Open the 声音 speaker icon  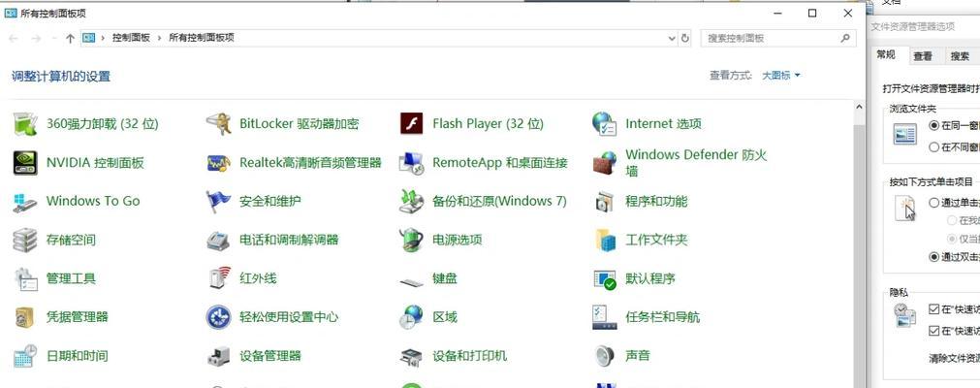604,356
